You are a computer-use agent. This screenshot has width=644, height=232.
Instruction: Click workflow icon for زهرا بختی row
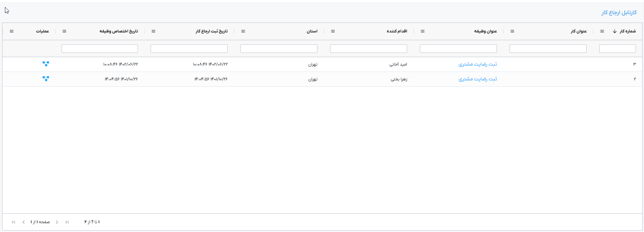pyautogui.click(x=46, y=79)
